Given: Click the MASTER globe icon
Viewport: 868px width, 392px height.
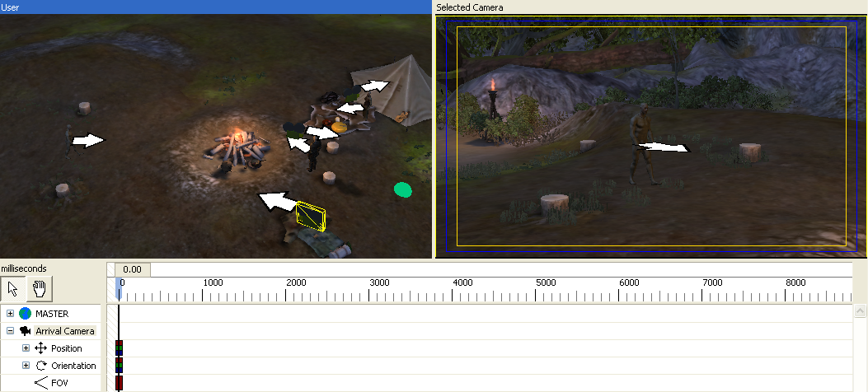Looking at the screenshot, I should (25, 314).
